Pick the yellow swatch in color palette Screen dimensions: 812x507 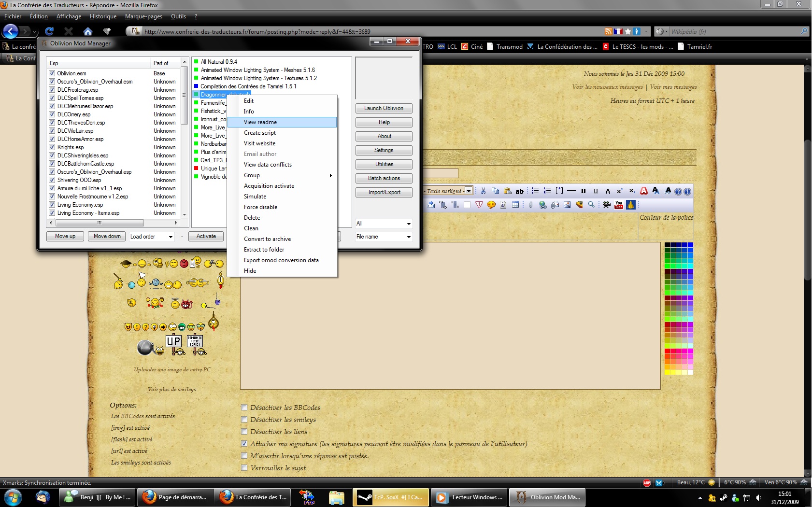point(667,372)
